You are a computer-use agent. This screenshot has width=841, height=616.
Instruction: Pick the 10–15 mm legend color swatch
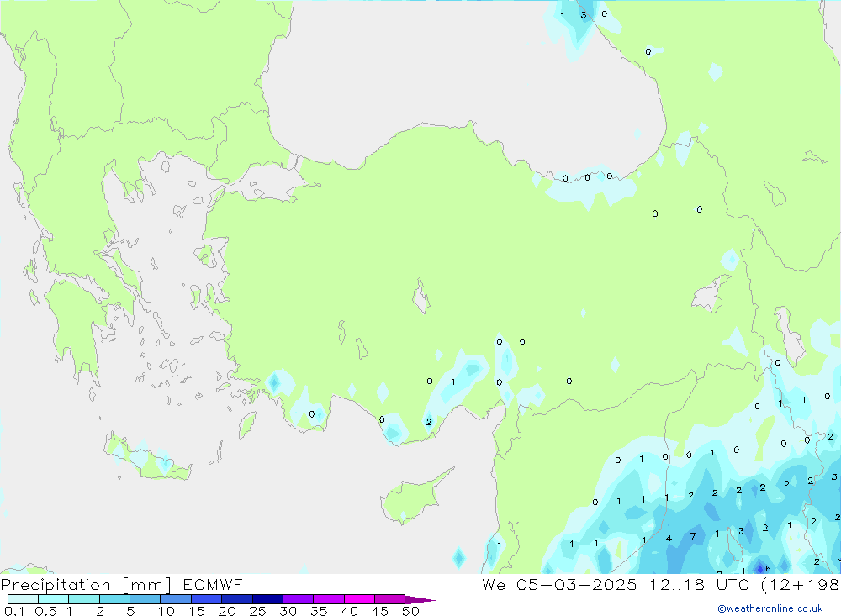click(176, 599)
